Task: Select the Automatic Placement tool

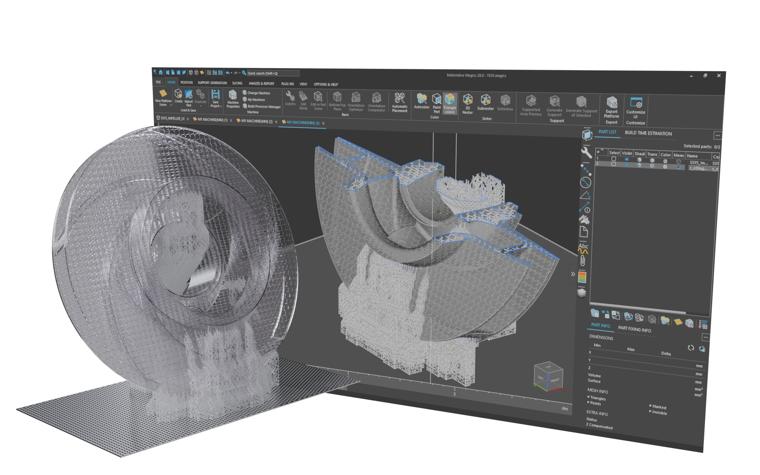Action: 397,100
